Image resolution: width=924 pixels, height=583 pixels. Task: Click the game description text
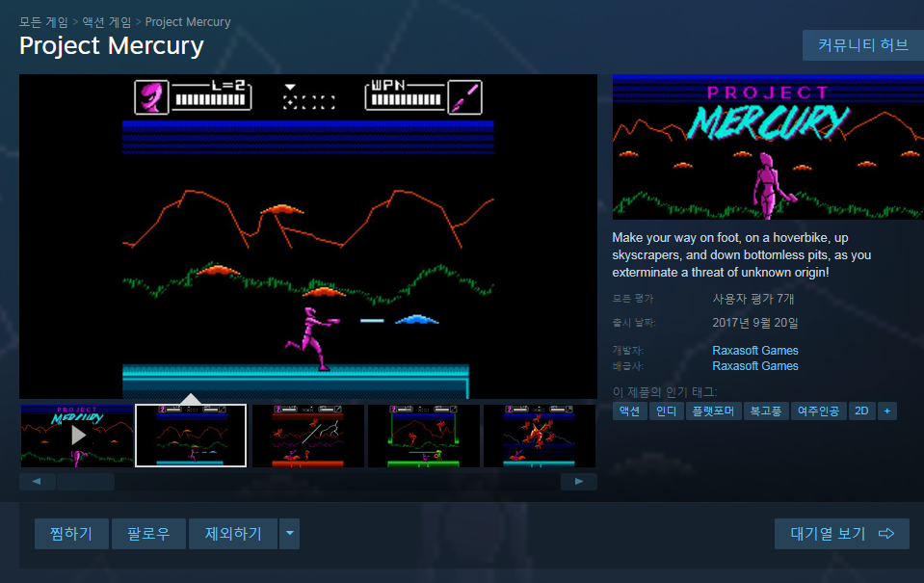point(741,254)
